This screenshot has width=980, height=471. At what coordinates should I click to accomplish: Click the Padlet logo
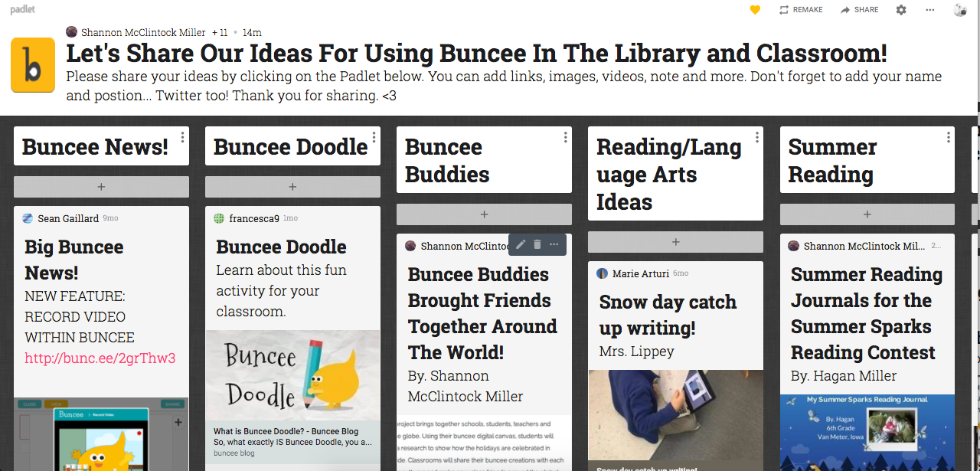tap(22, 10)
